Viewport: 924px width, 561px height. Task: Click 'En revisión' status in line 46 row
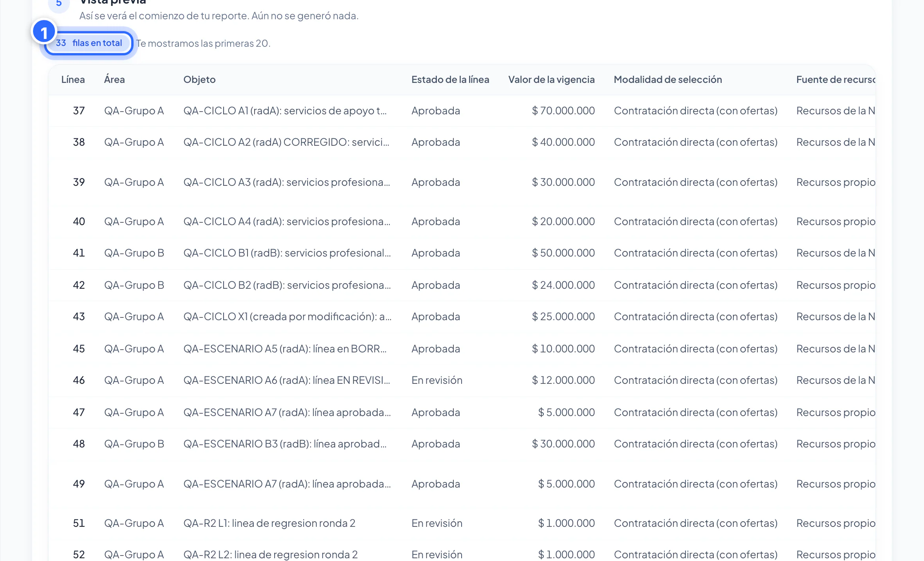[x=437, y=380]
